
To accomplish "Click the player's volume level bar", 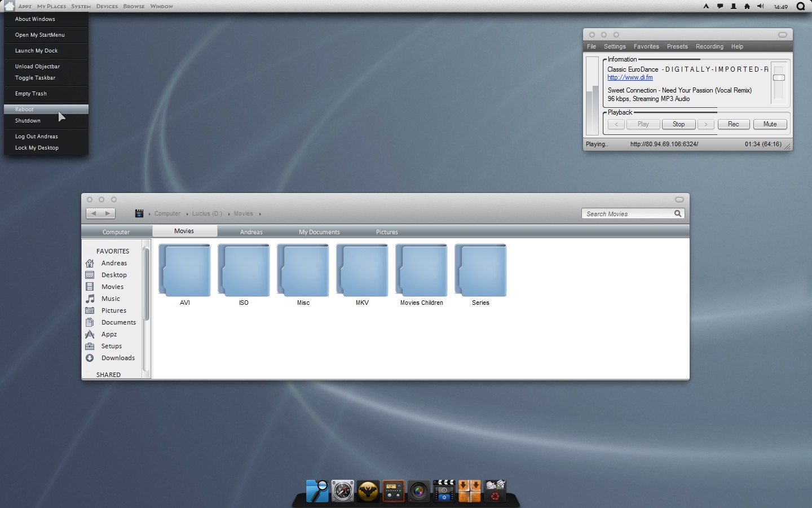I will 592,95.
